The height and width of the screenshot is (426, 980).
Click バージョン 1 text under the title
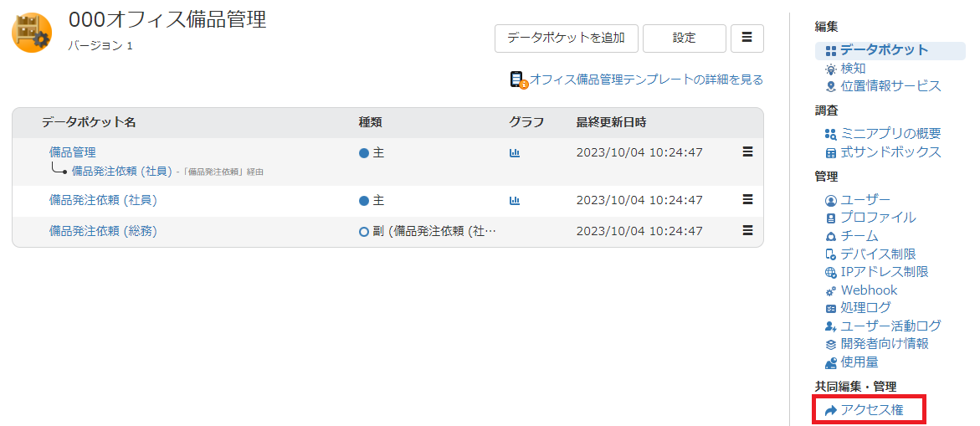coord(100,46)
